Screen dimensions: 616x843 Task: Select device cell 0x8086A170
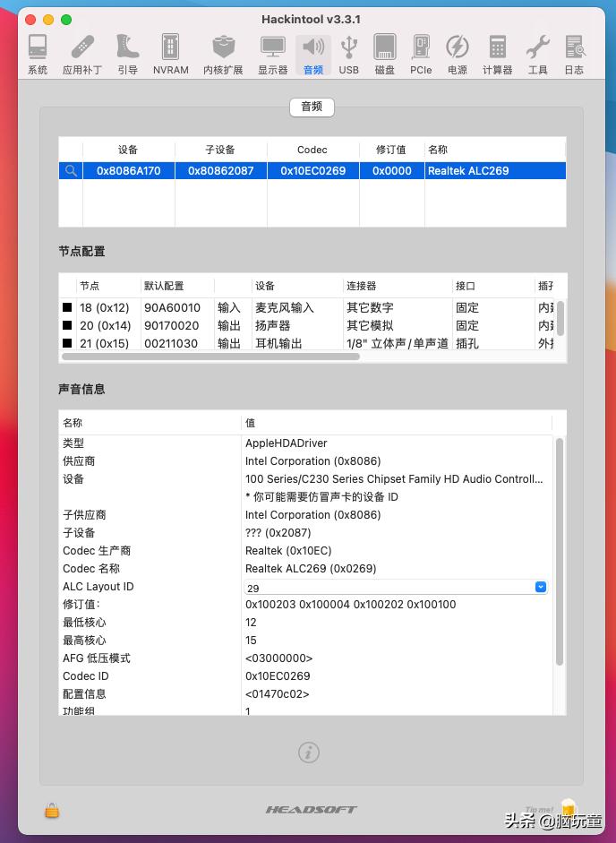128,171
